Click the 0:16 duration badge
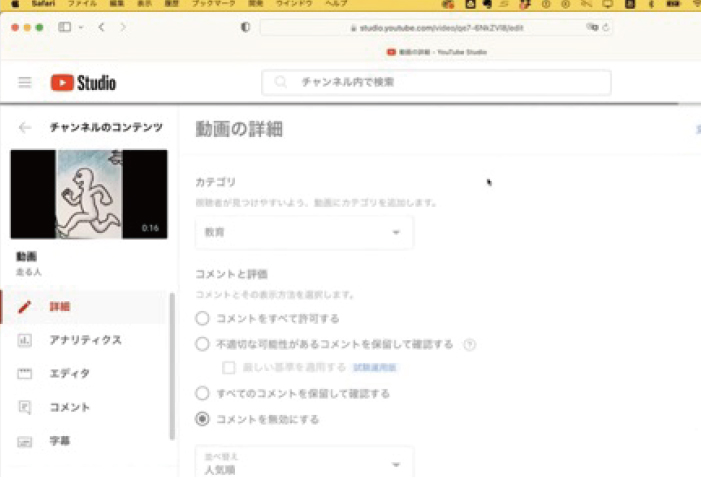The image size is (701, 480). click(x=150, y=228)
